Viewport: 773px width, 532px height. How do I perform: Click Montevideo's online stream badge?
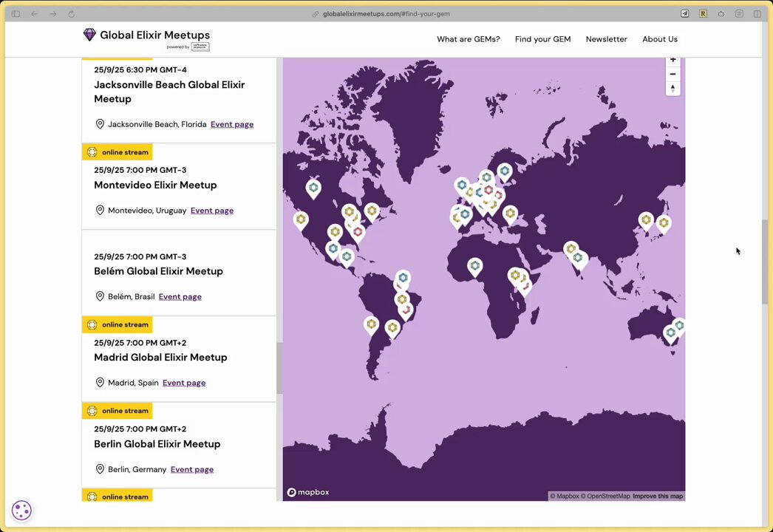(x=118, y=152)
